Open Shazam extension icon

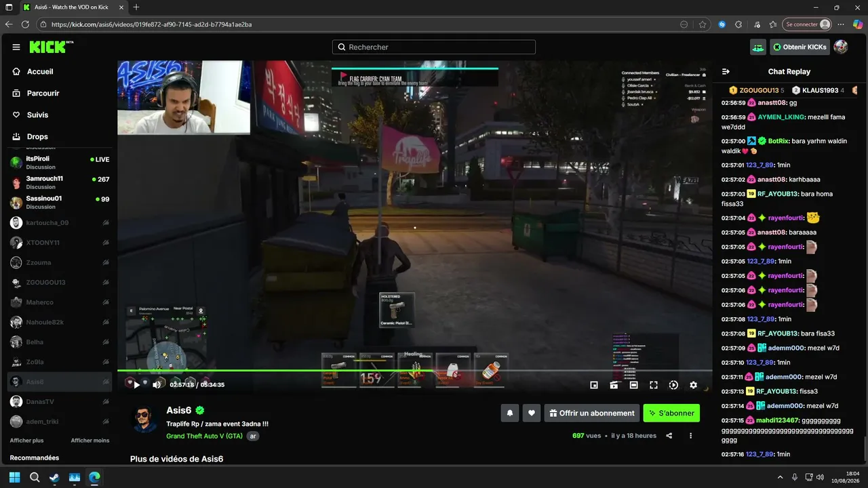(722, 24)
